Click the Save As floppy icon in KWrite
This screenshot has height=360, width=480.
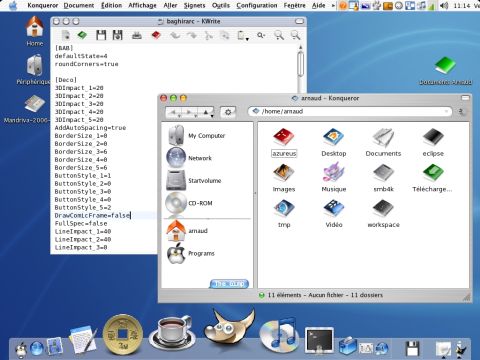118,35
